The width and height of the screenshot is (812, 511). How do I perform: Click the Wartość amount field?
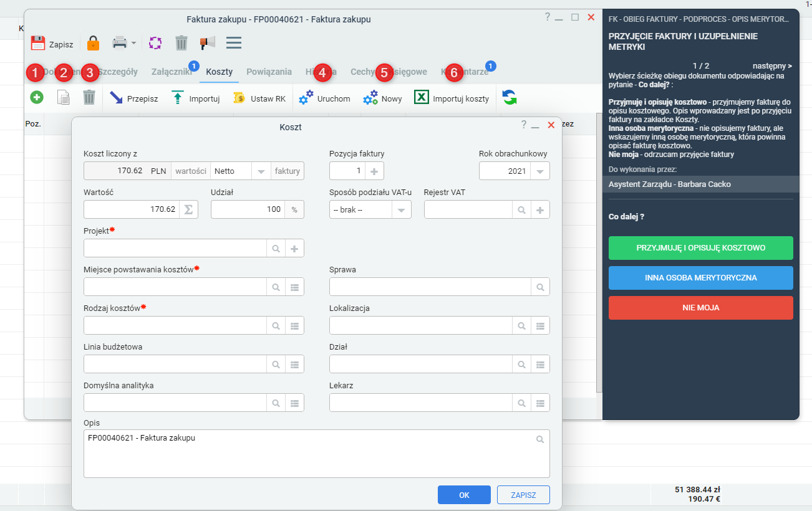pos(132,209)
